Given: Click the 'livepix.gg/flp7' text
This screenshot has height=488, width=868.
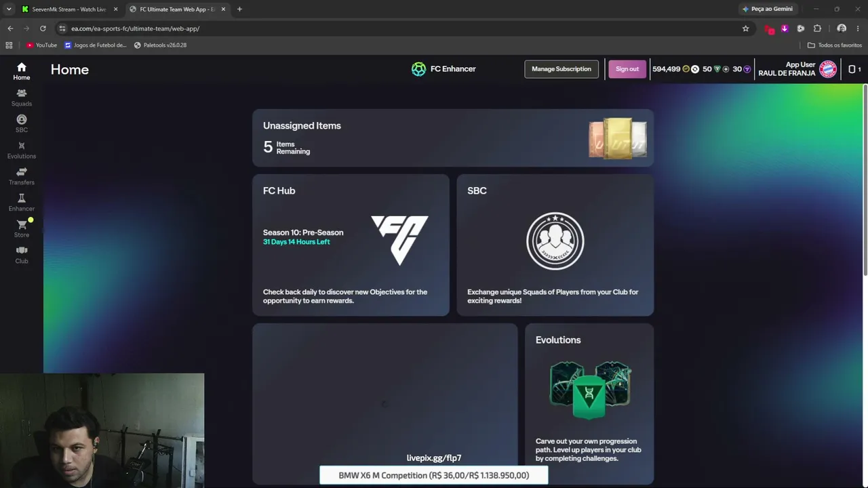Looking at the screenshot, I should point(434,458).
